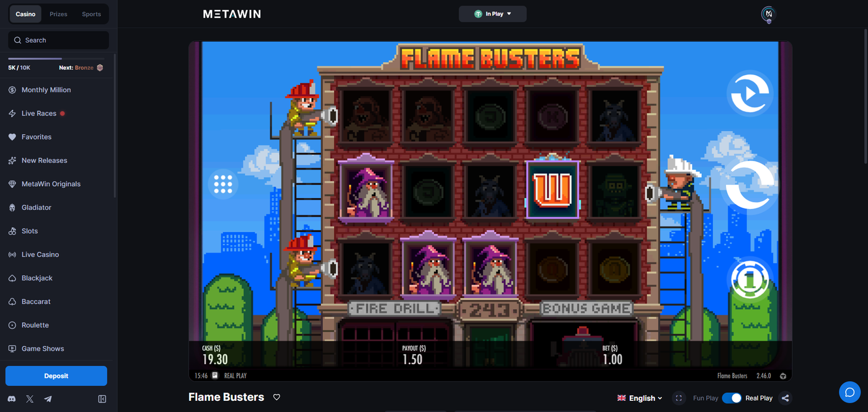
Task: Click the Slots icon in sidebar
Action: (x=12, y=231)
